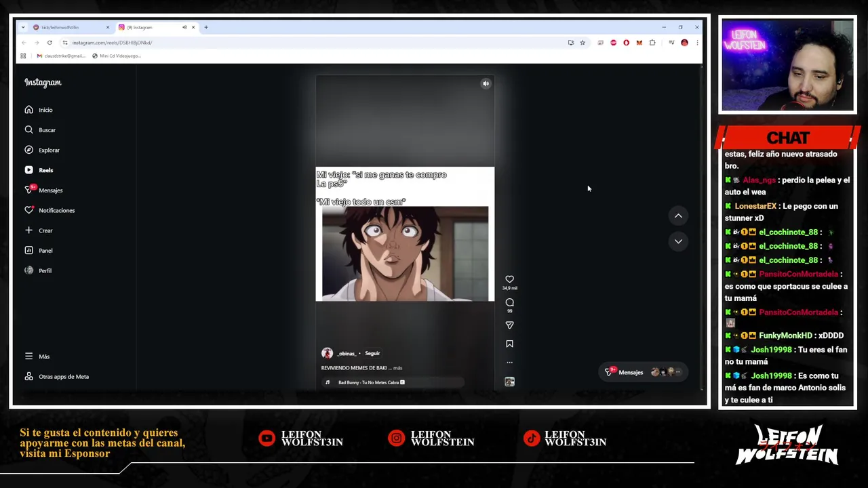Image resolution: width=868 pixels, height=488 pixels.
Task: Open Panel dashboard in sidebar
Action: click(39, 250)
